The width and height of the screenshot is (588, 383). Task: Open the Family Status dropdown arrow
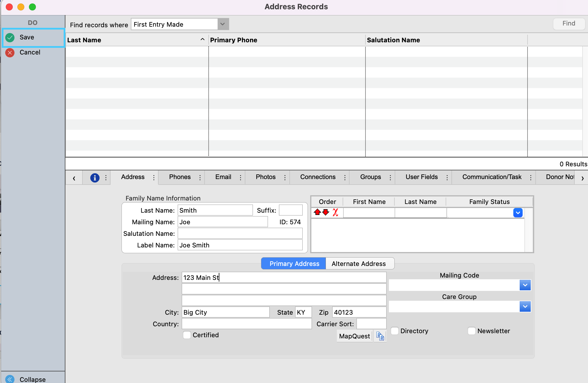518,213
